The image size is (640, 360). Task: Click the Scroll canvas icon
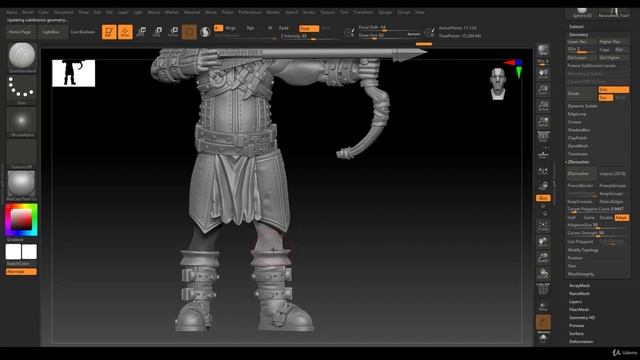tap(543, 74)
